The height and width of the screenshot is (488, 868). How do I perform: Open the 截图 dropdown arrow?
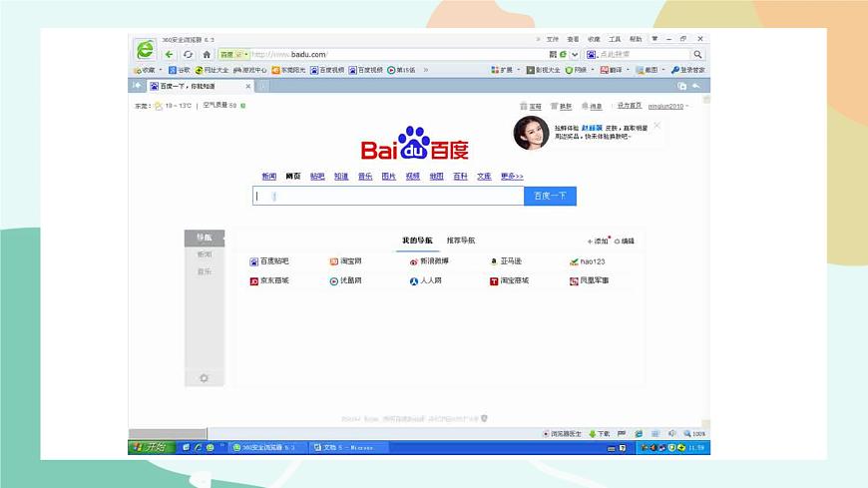(663, 70)
